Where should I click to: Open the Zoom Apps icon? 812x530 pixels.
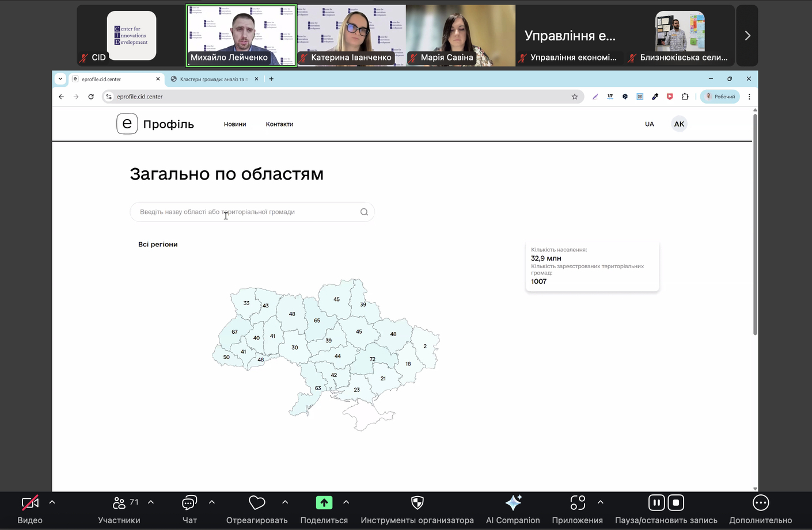pyautogui.click(x=577, y=503)
